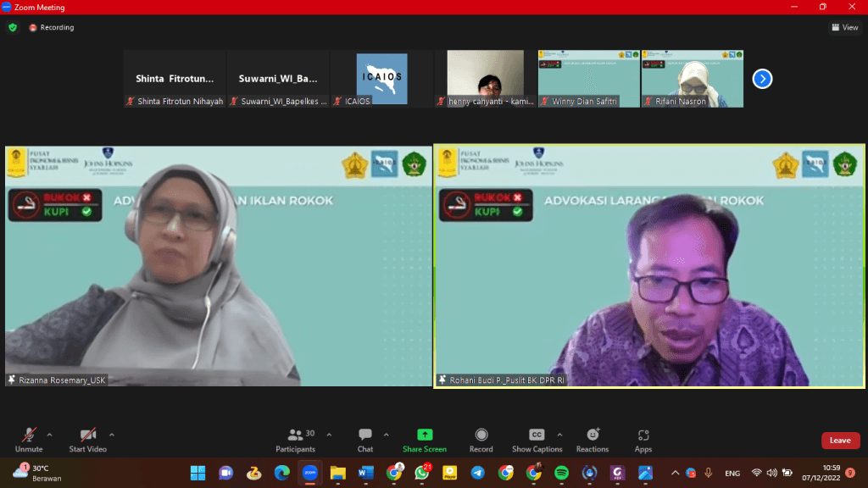Open Microsoft Word from the taskbar
The width and height of the screenshot is (868, 488).
coord(366,473)
